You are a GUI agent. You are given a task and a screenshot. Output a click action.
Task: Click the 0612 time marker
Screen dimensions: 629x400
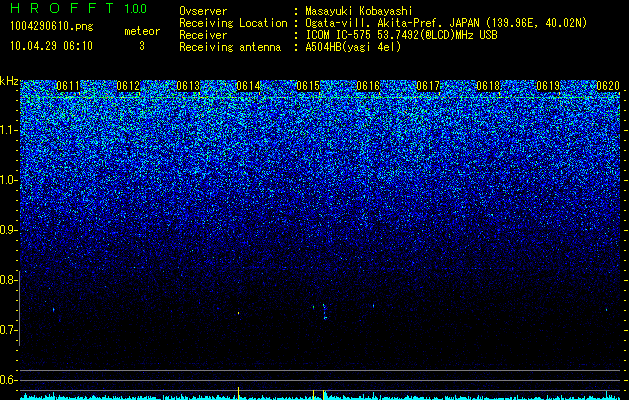pyautogui.click(x=128, y=86)
